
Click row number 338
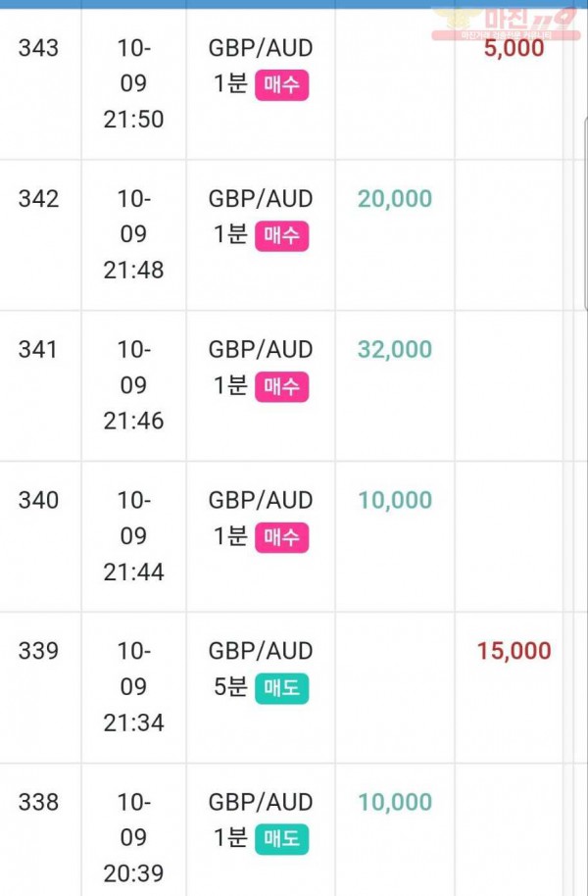[x=38, y=802]
